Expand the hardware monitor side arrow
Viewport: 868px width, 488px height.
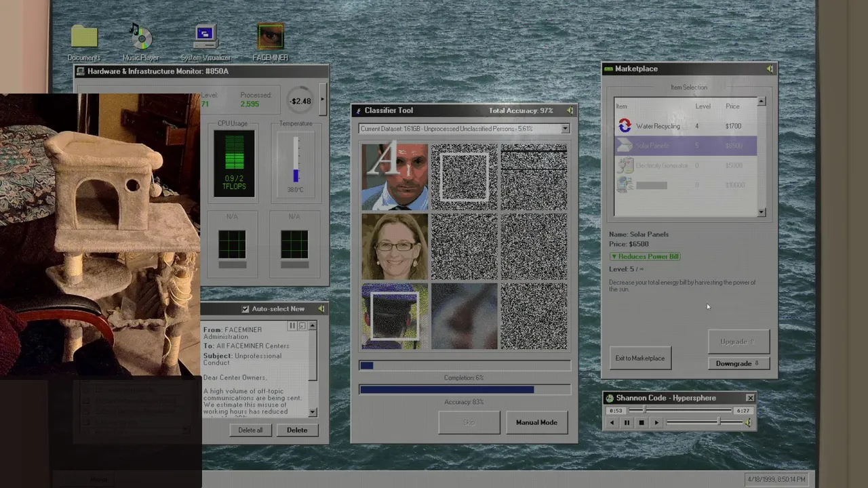point(322,100)
